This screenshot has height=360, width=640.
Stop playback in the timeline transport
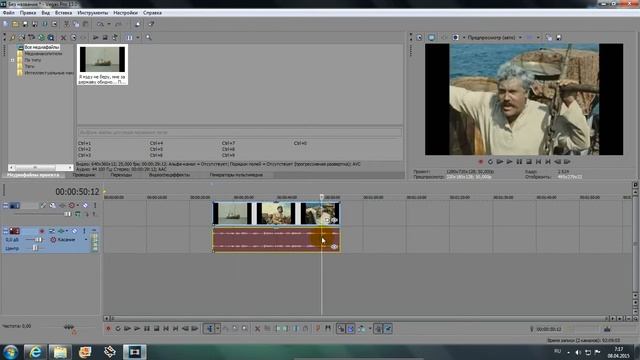pos(156,328)
